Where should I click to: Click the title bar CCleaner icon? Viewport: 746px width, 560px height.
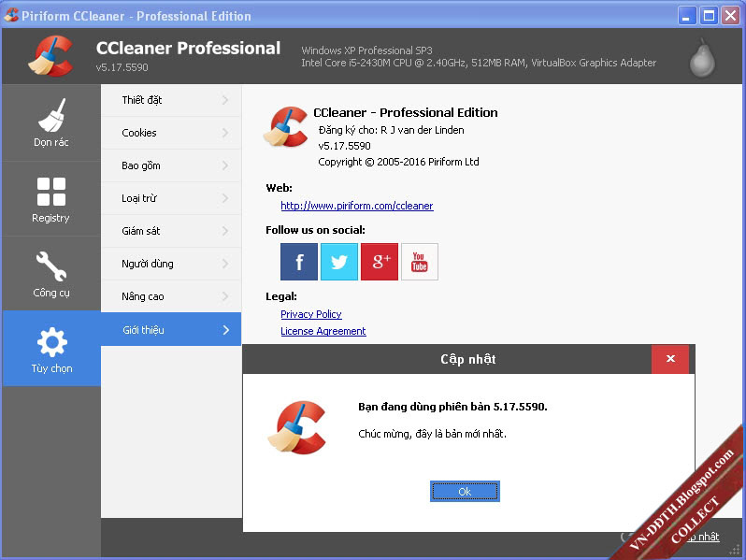tap(11, 15)
